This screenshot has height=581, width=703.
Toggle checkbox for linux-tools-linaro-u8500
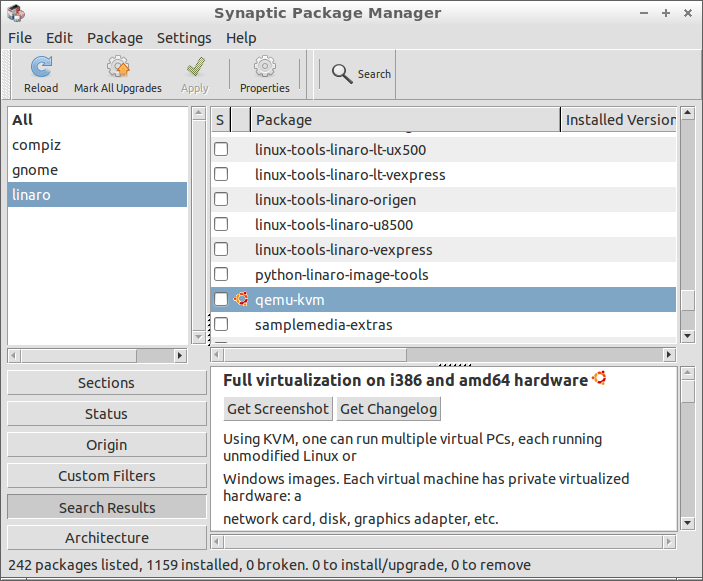tap(221, 224)
